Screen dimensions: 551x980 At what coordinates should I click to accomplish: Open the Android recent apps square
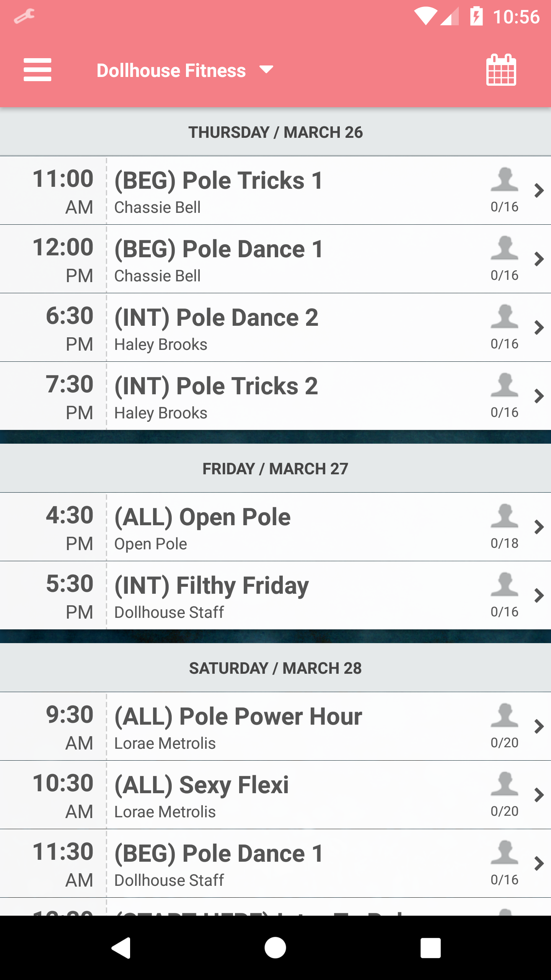(430, 948)
